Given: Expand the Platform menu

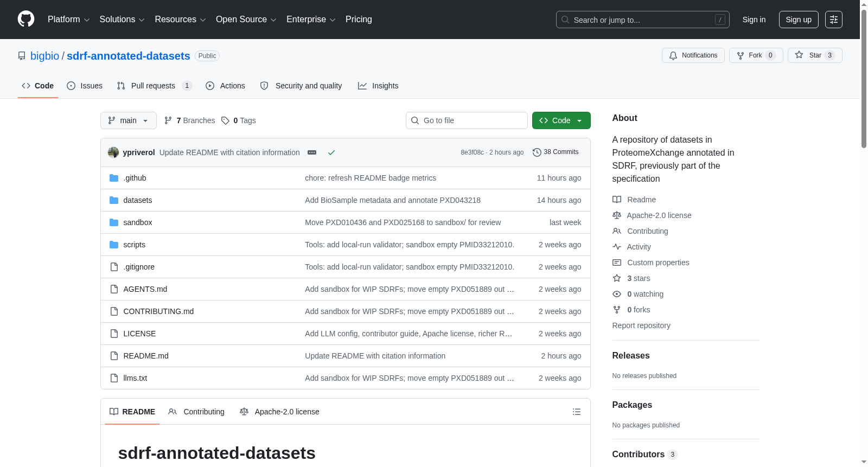Looking at the screenshot, I should click(68, 20).
